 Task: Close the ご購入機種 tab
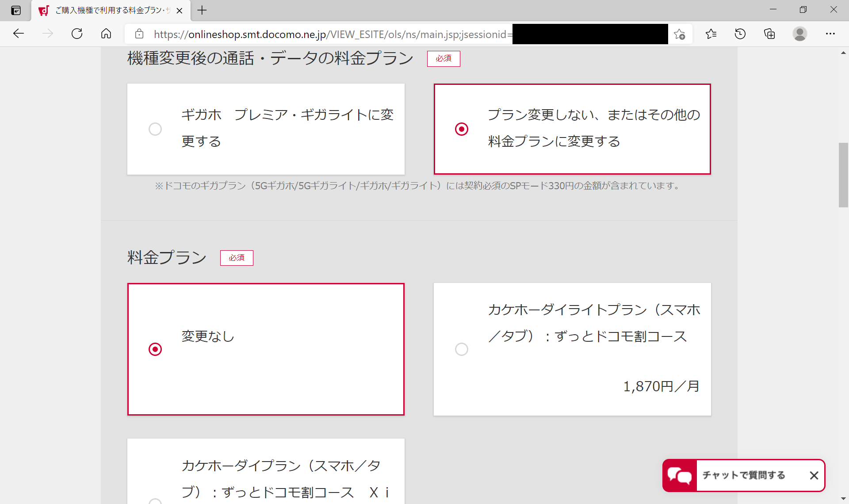click(180, 11)
